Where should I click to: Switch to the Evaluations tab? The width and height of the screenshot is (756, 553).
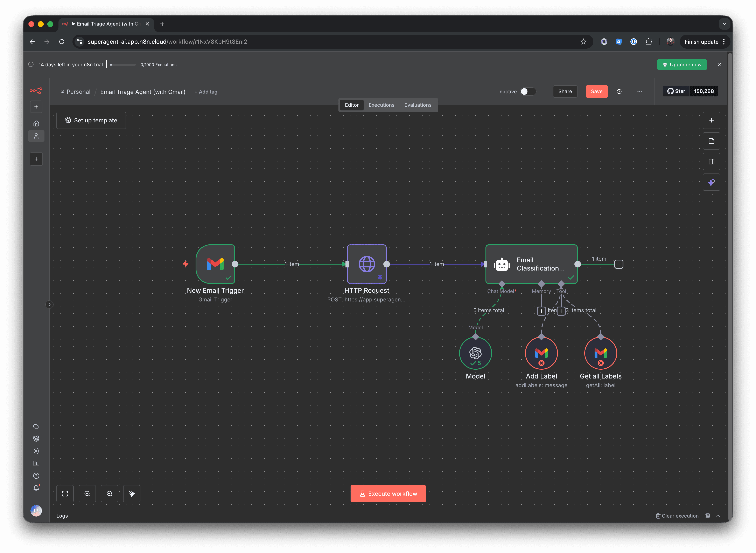point(418,105)
